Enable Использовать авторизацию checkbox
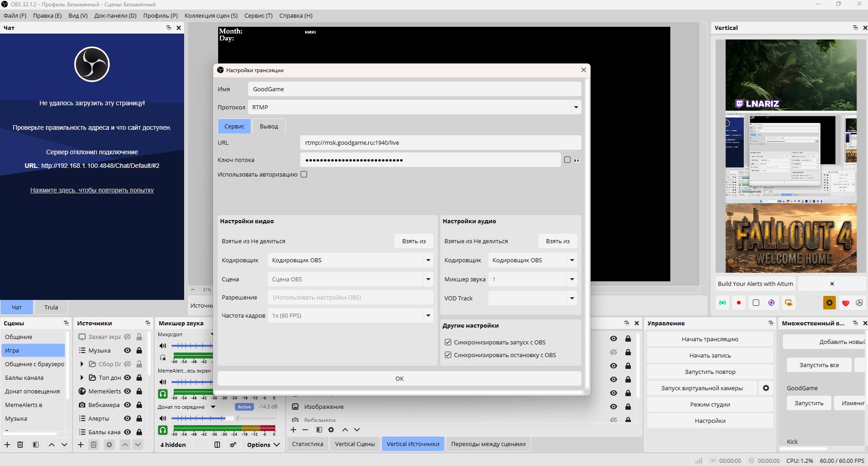The image size is (868, 466). click(304, 174)
